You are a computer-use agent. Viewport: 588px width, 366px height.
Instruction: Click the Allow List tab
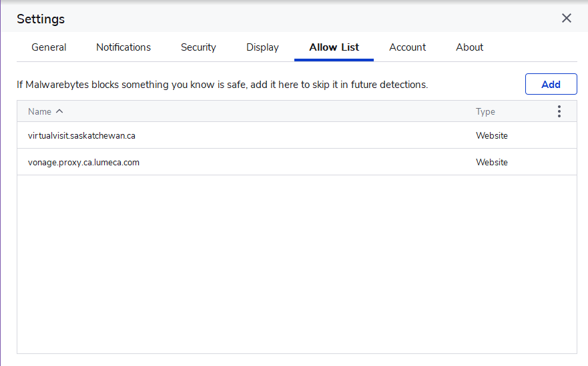click(334, 47)
